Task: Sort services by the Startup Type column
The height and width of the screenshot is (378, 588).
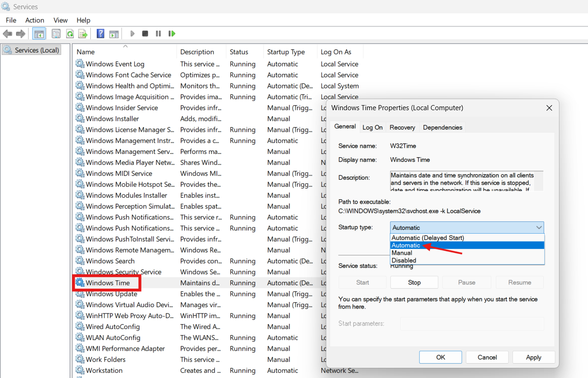Action: pyautogui.click(x=286, y=52)
